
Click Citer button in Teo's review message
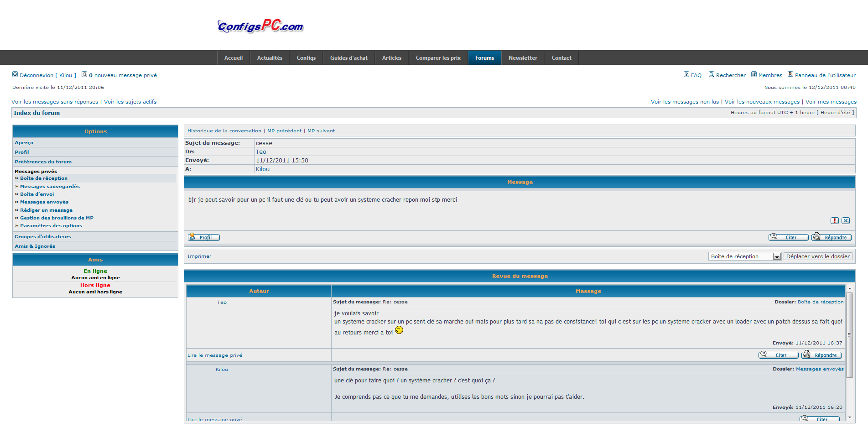[778, 355]
